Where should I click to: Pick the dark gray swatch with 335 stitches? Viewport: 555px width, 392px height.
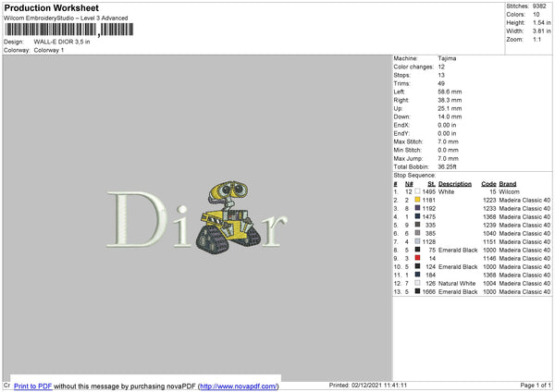pos(418,225)
